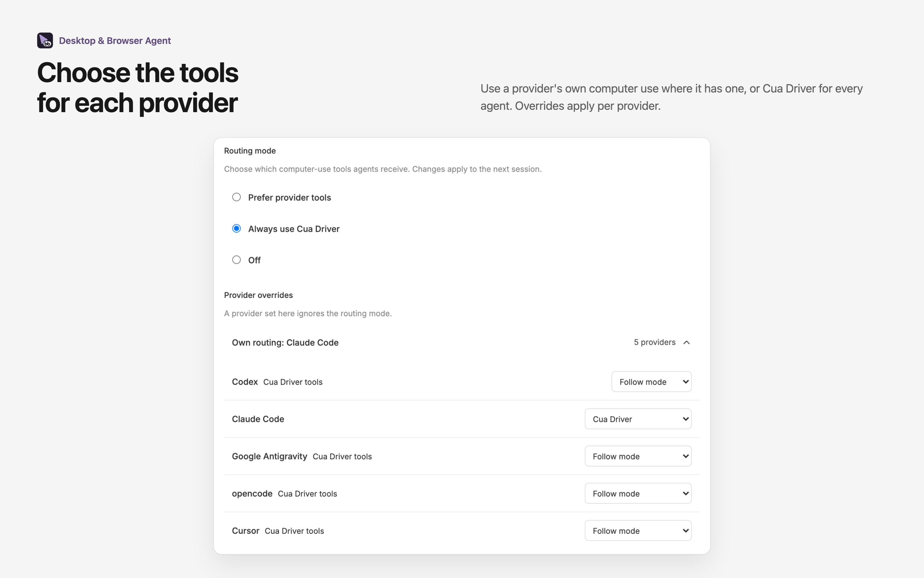
Task: Click the Google Antigravity provider name
Action: tap(270, 456)
